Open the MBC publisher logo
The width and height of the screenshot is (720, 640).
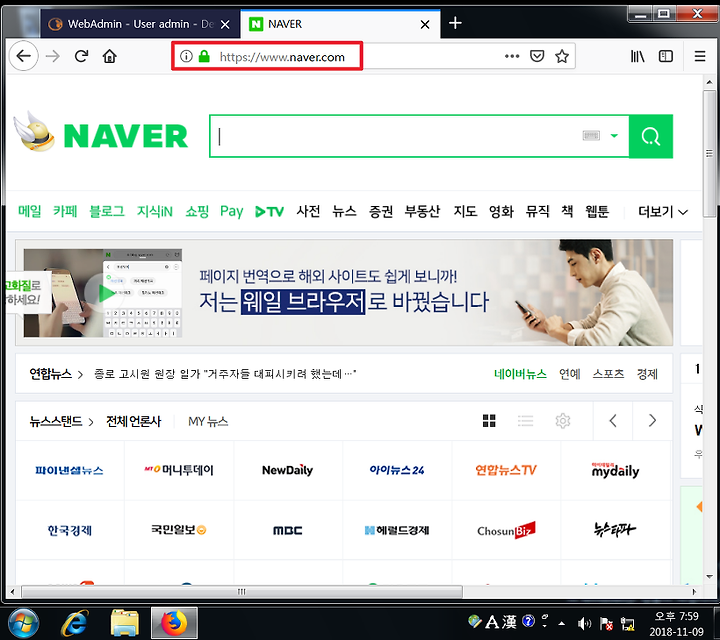(x=287, y=530)
